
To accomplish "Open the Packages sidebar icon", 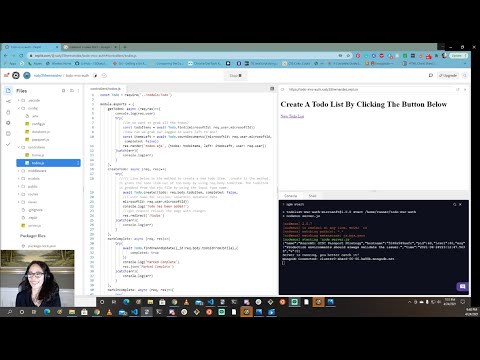I will coord(8,112).
